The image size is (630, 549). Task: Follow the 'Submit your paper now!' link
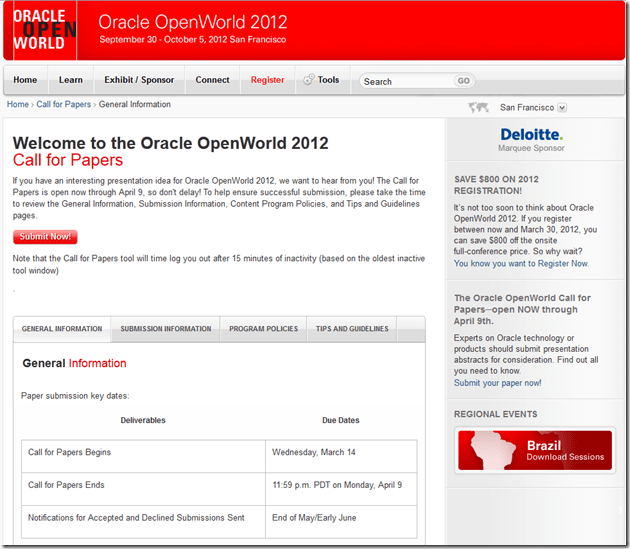coord(497,383)
